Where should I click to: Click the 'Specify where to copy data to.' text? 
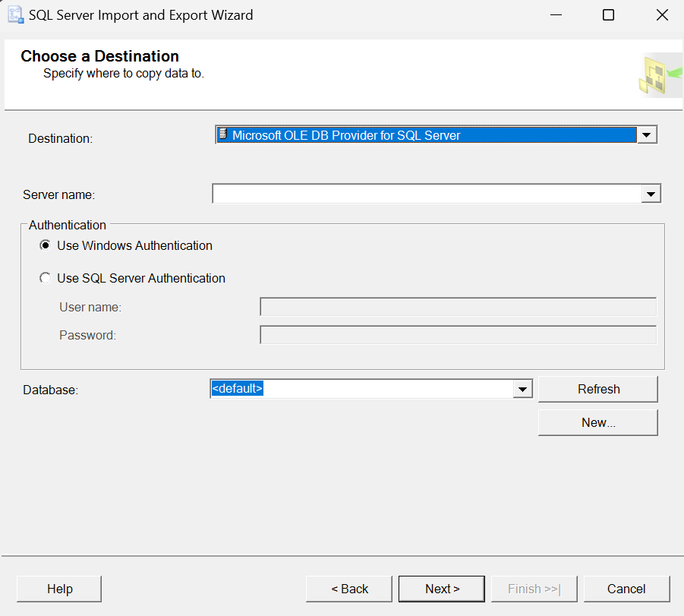tap(124, 74)
